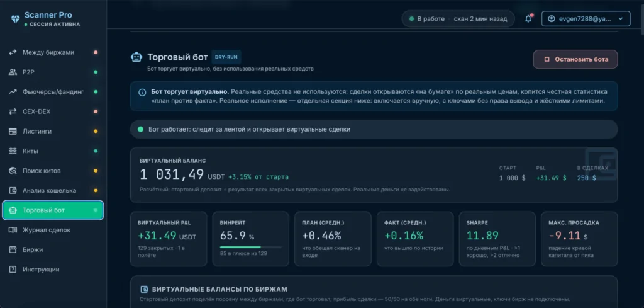This screenshot has width=644, height=308.
Task: Click the Scanner Pro diamond logo icon
Action: click(x=15, y=19)
